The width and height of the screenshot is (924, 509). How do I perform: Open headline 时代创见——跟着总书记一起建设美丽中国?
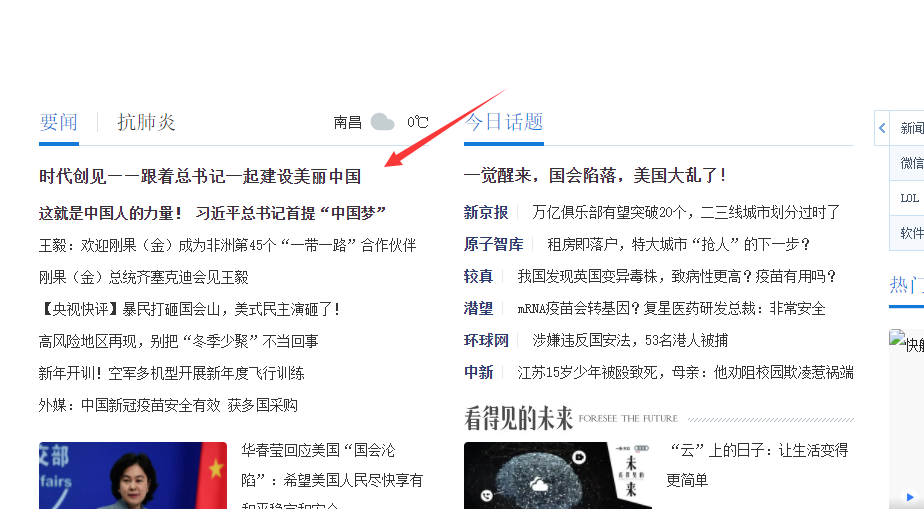200,176
